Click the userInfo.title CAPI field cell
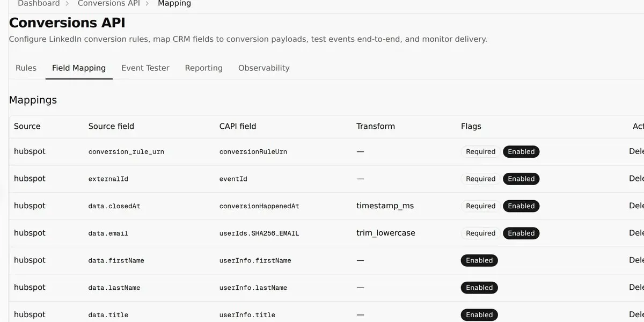Screen dimensions: 644x322 coord(247,315)
